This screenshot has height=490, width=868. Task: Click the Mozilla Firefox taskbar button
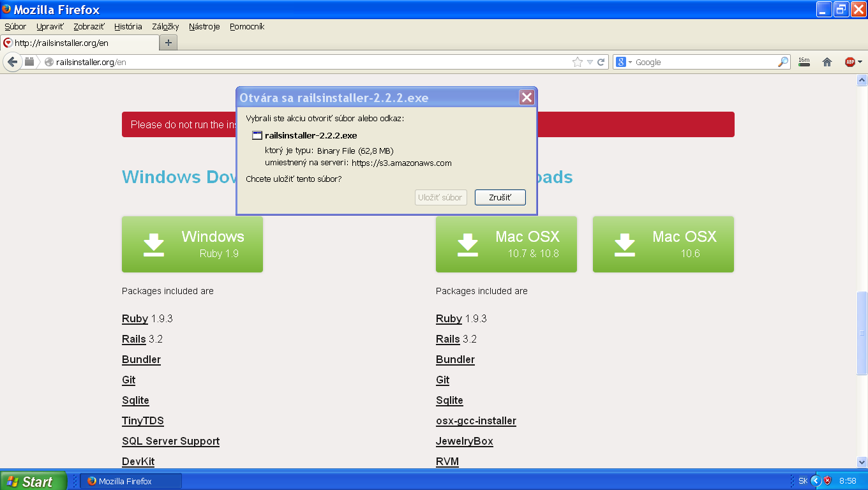coord(131,481)
